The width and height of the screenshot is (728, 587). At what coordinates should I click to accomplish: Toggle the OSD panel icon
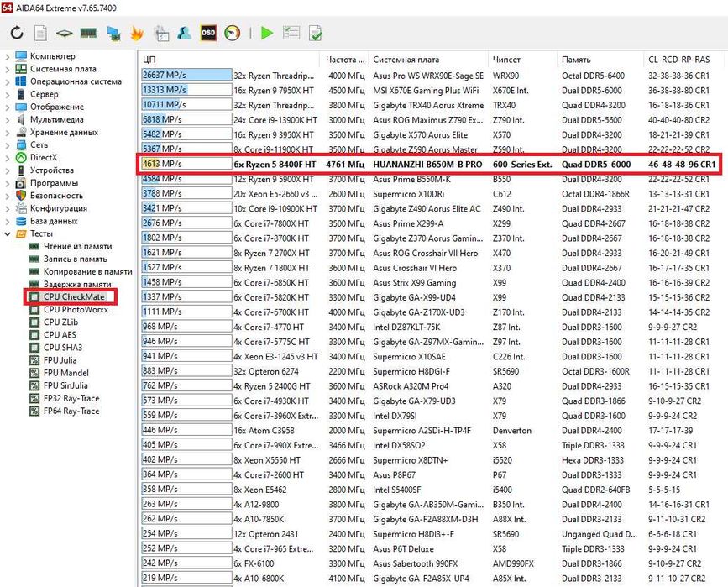(208, 33)
